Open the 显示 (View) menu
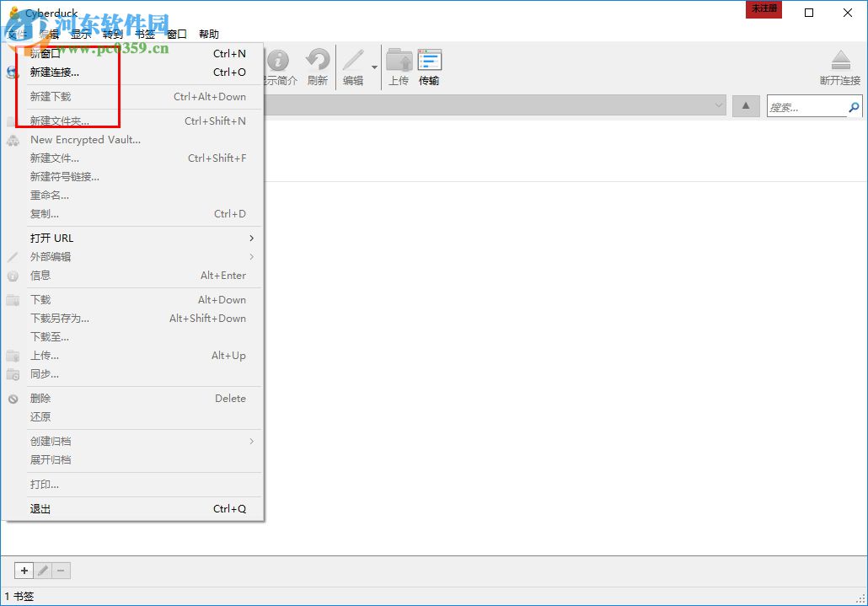 tap(81, 35)
